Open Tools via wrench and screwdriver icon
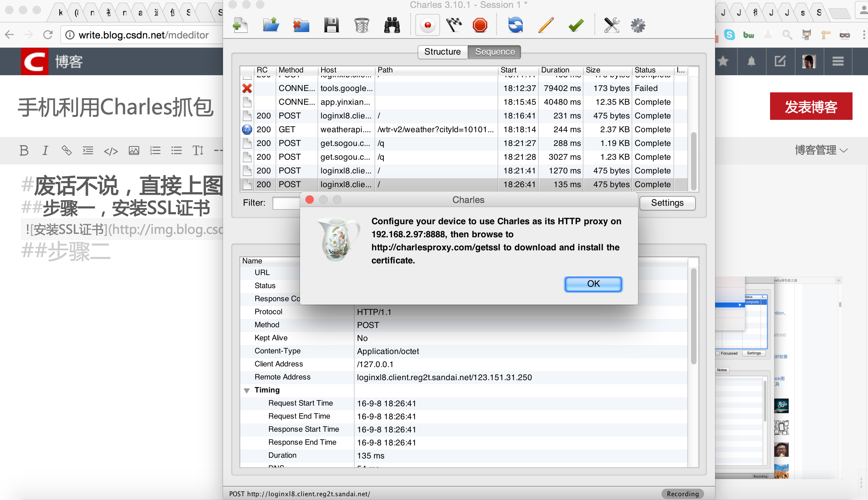 tap(612, 25)
